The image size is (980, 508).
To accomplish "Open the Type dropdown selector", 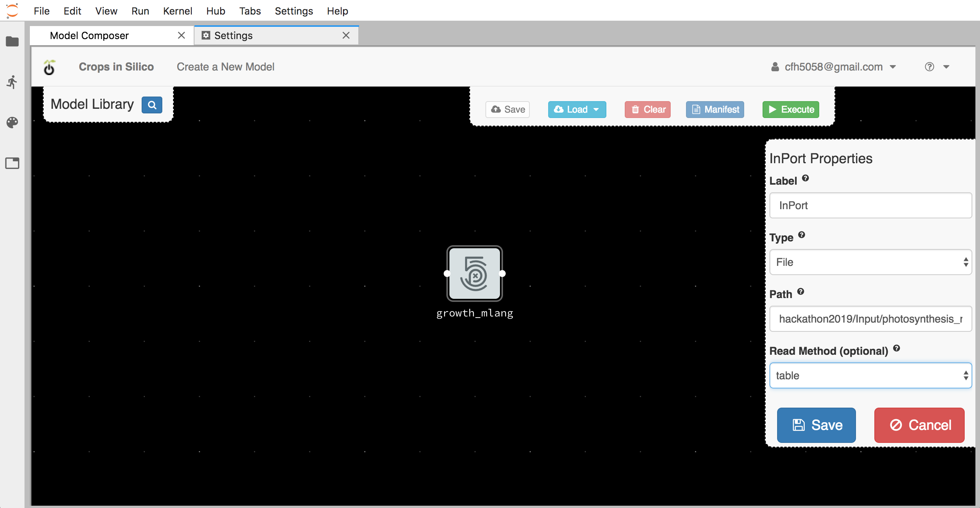I will click(869, 262).
